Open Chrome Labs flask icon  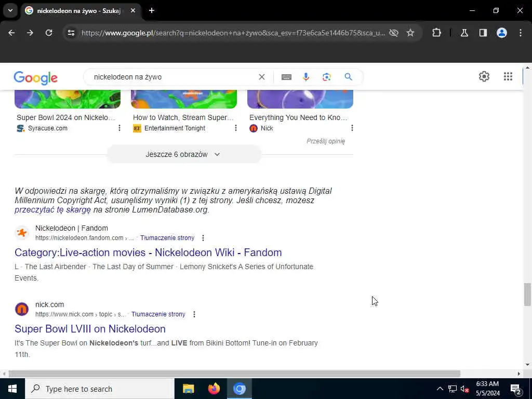(464, 33)
